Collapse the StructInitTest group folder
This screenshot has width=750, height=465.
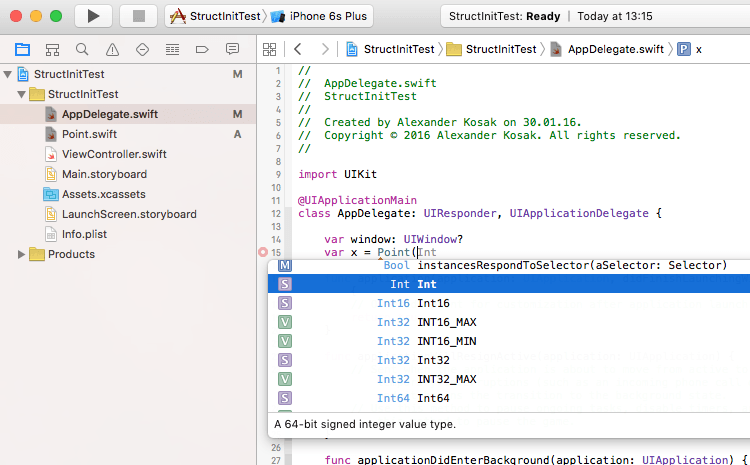click(x=22, y=94)
